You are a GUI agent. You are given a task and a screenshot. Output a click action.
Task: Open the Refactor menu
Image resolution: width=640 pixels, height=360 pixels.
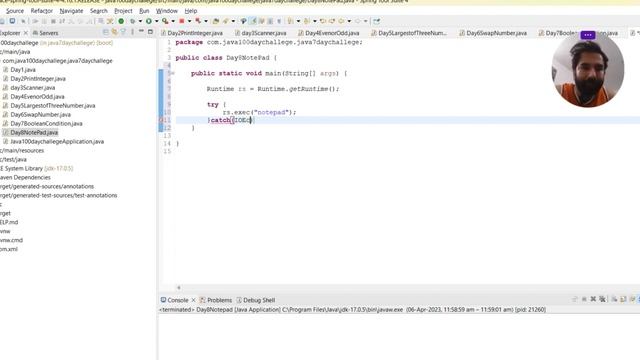[42, 11]
